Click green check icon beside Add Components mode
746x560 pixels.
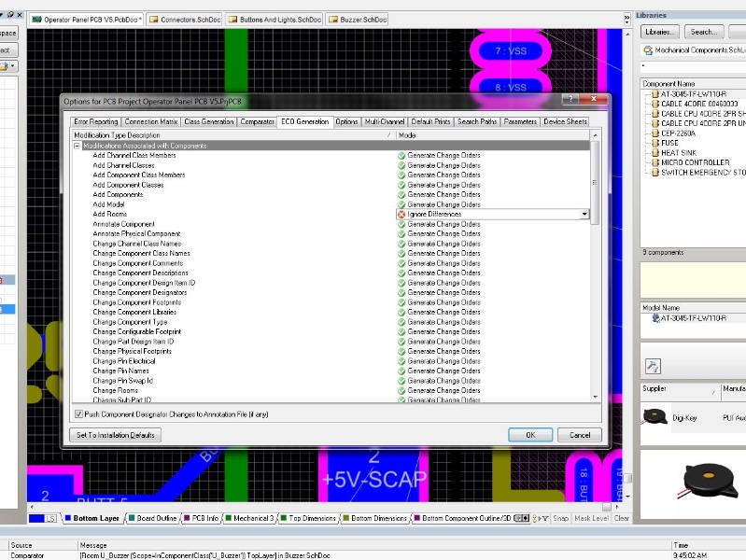(x=401, y=194)
